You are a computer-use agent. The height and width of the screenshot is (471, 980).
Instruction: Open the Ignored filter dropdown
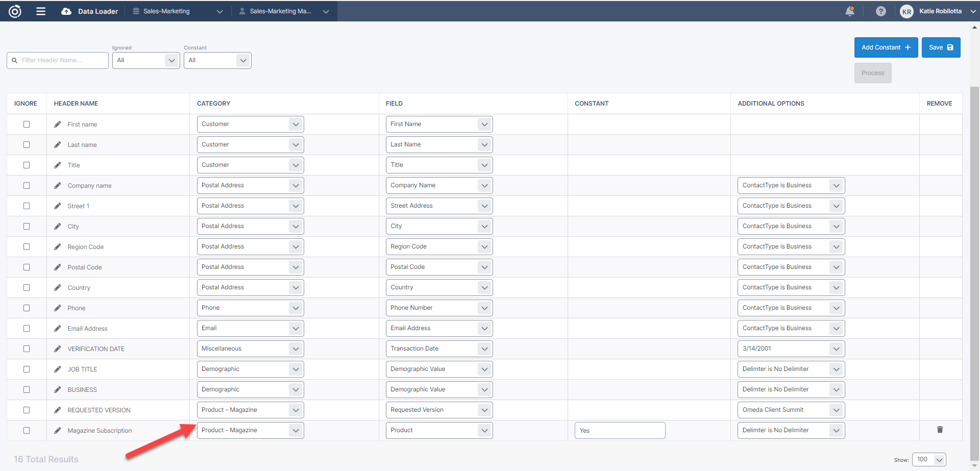[x=145, y=60]
